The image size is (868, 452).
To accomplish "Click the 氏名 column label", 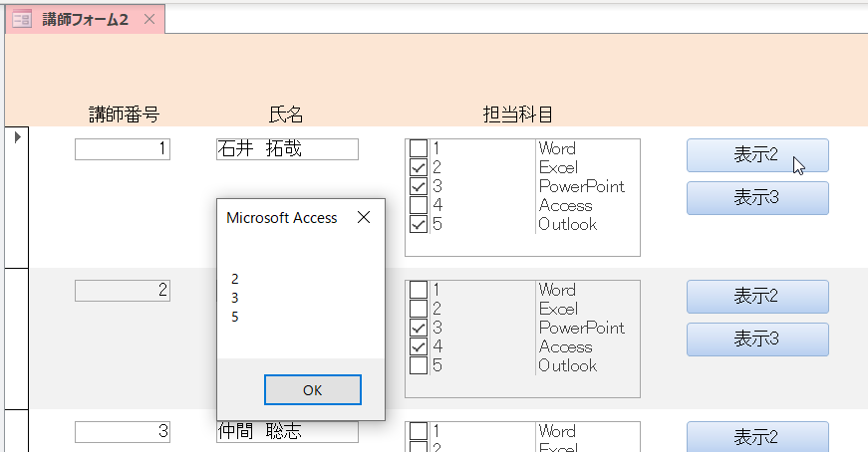I will [x=286, y=114].
